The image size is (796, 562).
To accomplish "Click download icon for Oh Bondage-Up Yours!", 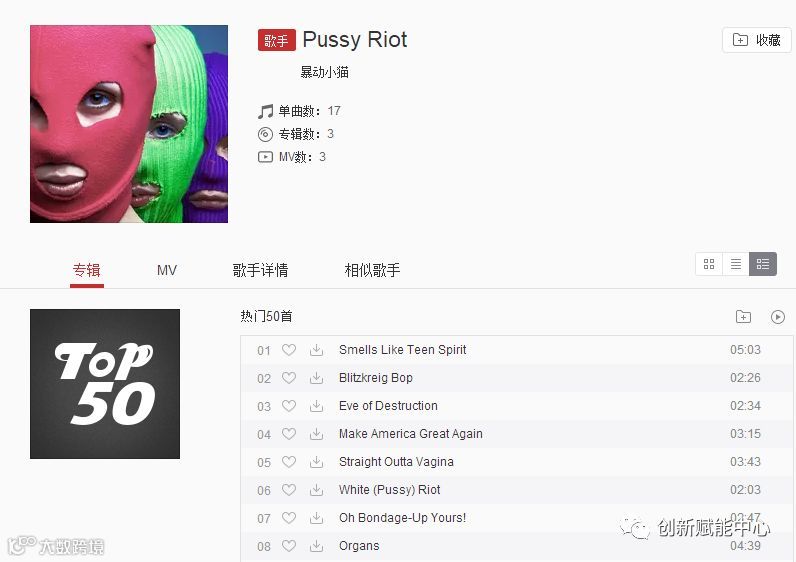I will [x=316, y=517].
